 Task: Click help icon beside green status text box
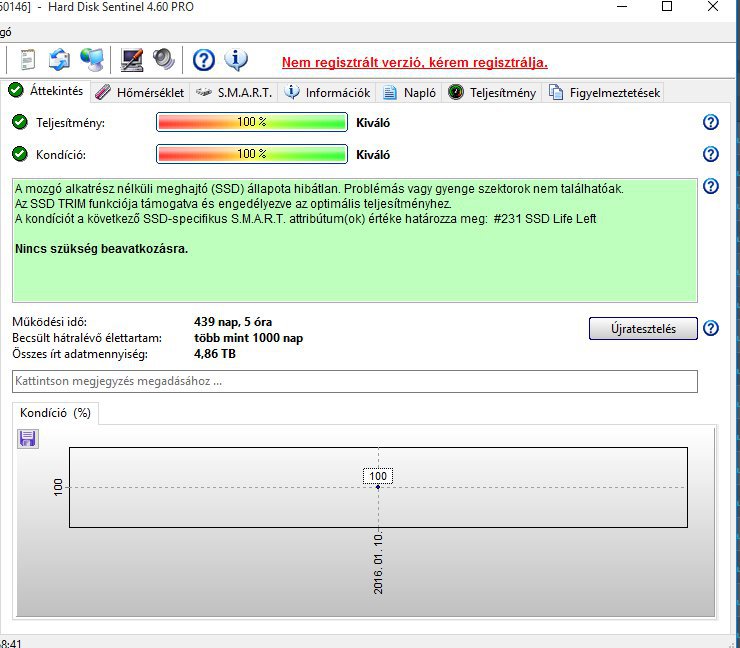pos(710,186)
